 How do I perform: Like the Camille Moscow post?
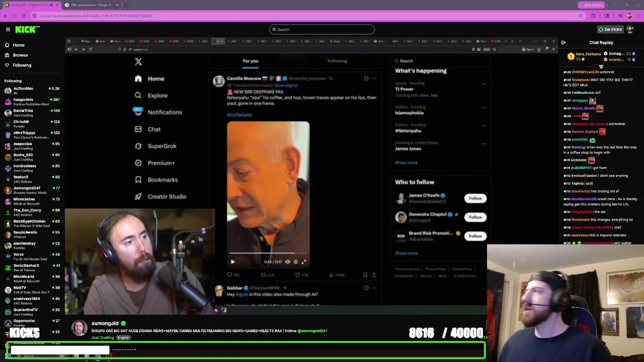(301, 275)
